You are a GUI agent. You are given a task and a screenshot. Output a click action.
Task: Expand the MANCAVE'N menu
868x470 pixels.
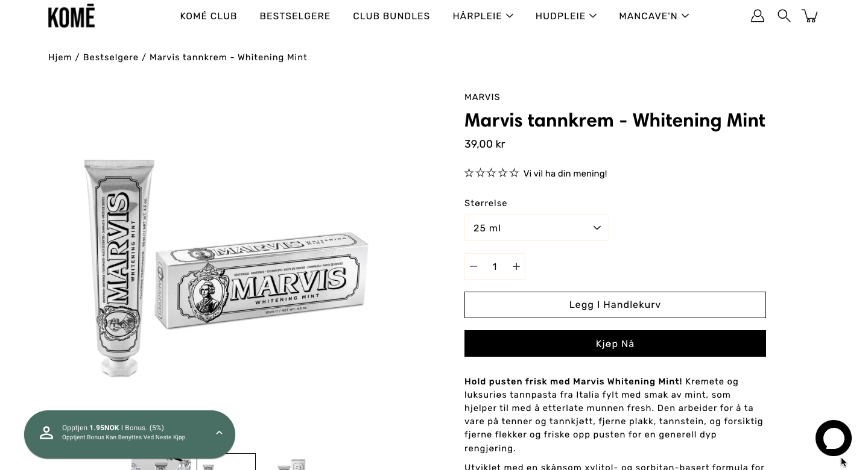click(x=654, y=16)
